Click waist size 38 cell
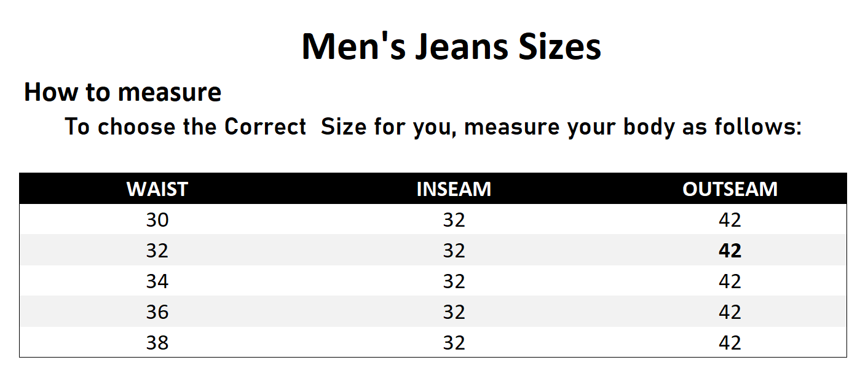 [x=157, y=342]
